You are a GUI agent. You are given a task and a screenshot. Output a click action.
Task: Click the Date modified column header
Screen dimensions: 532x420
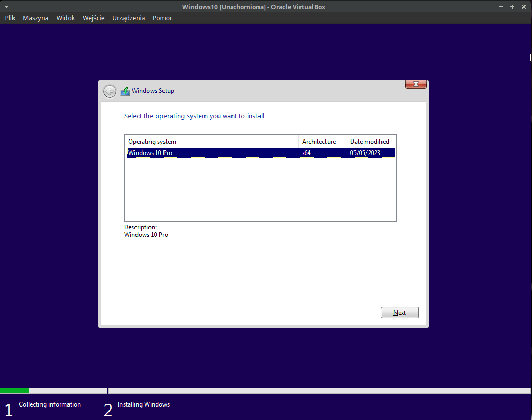(x=371, y=142)
